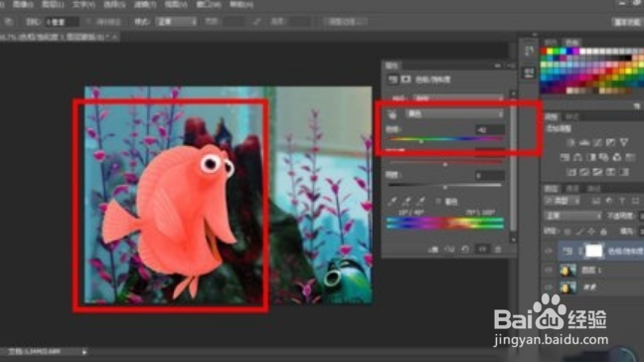The height and width of the screenshot is (362, 644).
Task: Reset adjustment to defaults icon
Action: [x=465, y=249]
